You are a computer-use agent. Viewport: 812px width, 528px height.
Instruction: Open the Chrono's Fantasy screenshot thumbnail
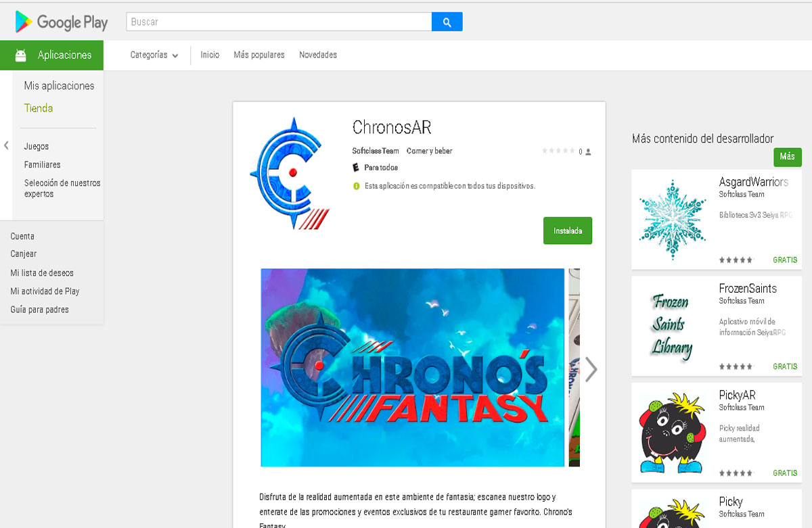413,368
